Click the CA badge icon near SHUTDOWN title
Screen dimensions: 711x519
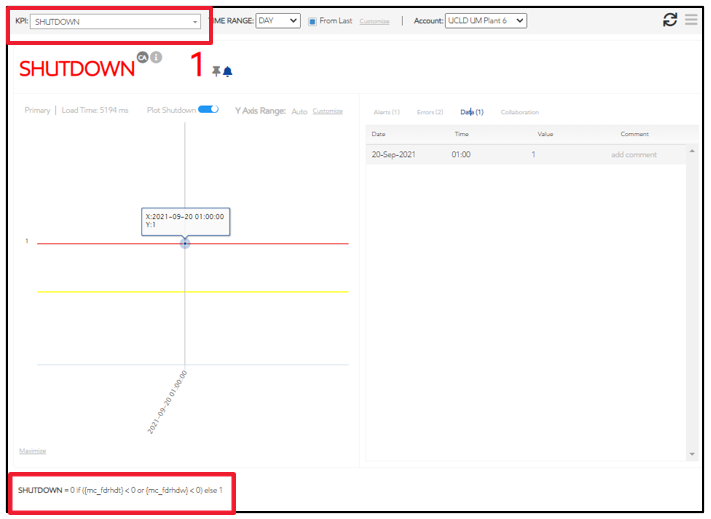coord(143,57)
